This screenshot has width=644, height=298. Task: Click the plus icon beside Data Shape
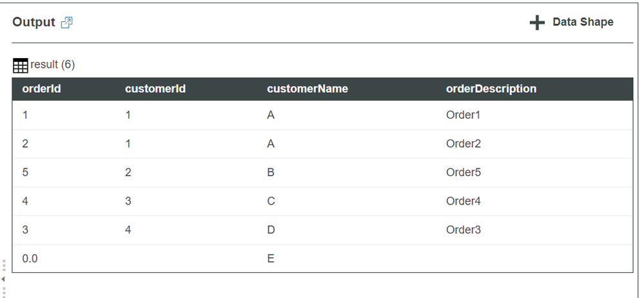point(537,23)
